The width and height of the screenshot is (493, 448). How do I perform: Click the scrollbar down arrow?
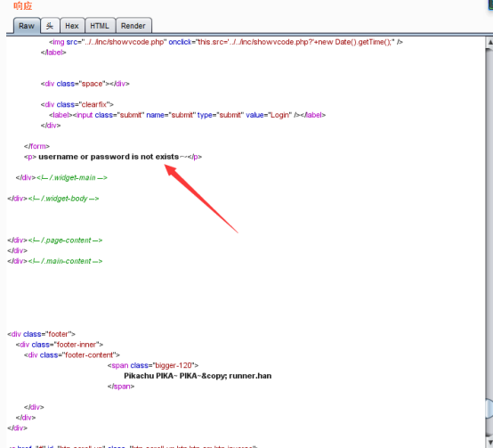point(489,443)
